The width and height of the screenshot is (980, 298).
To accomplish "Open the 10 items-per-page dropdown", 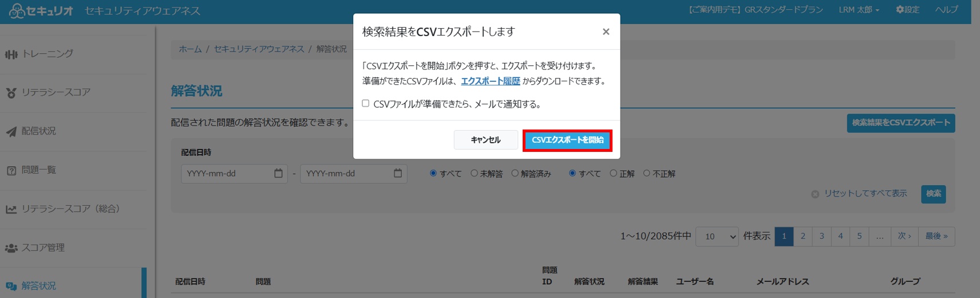I will (717, 236).
